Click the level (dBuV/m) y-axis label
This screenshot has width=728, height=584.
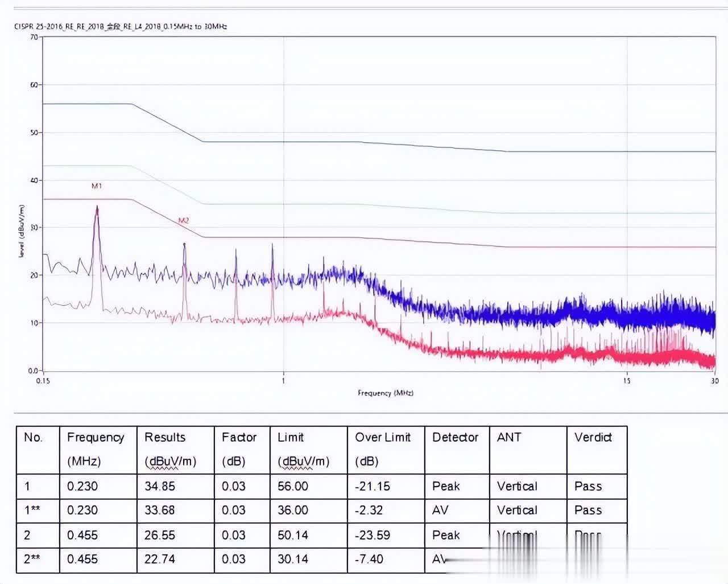pos(22,231)
